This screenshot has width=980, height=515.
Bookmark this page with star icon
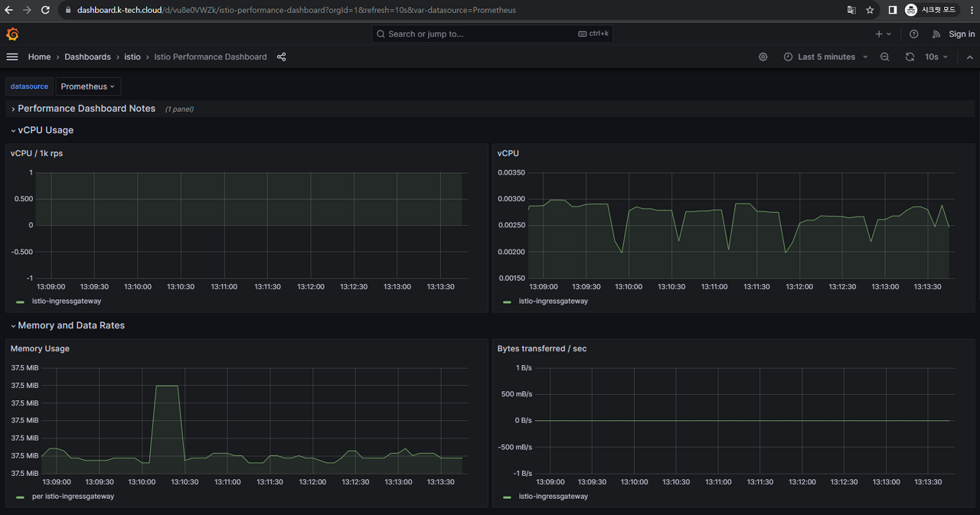[870, 10]
